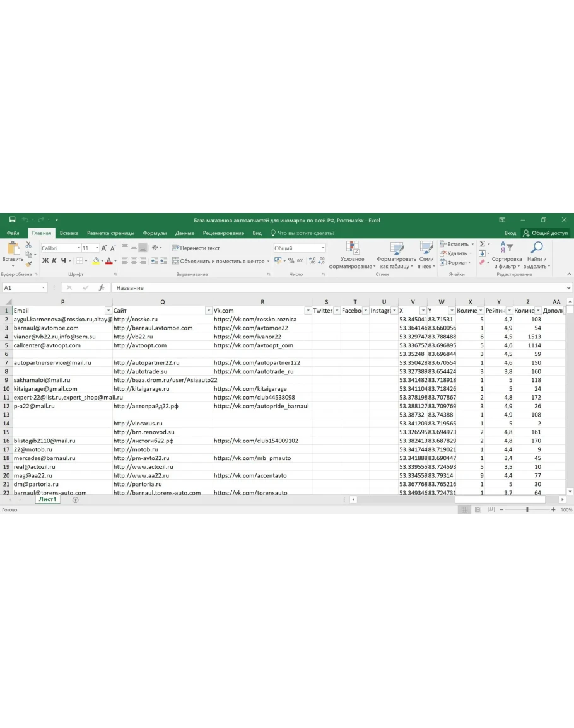This screenshot has height=728, width=574.
Task: Click the accounting currency format icon
Action: point(278,261)
